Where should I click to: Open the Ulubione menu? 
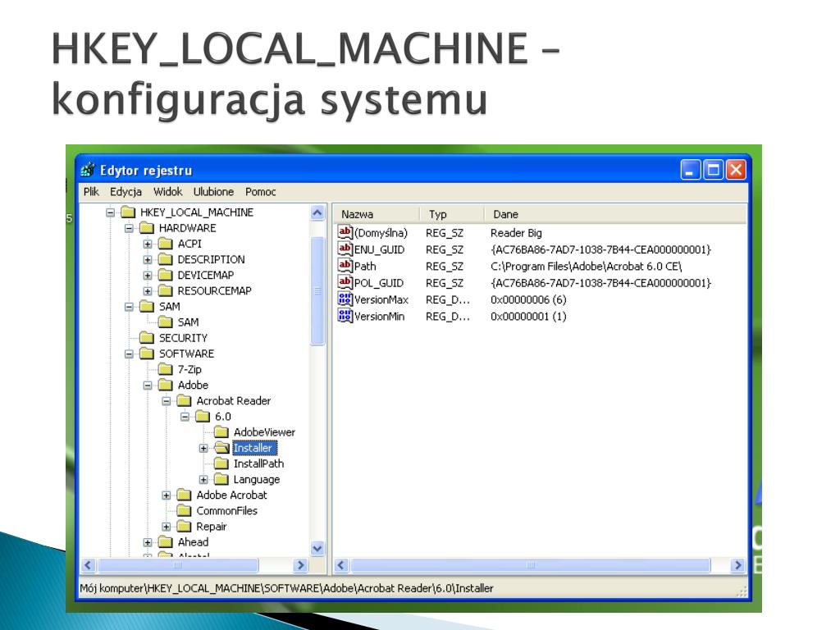pyautogui.click(x=213, y=192)
